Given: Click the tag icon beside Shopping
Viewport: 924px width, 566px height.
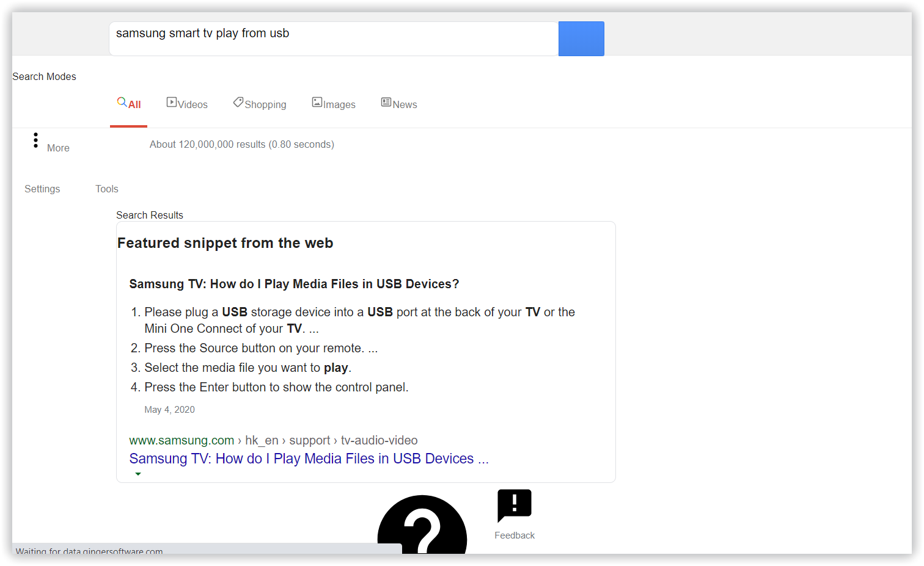Looking at the screenshot, I should point(238,102).
